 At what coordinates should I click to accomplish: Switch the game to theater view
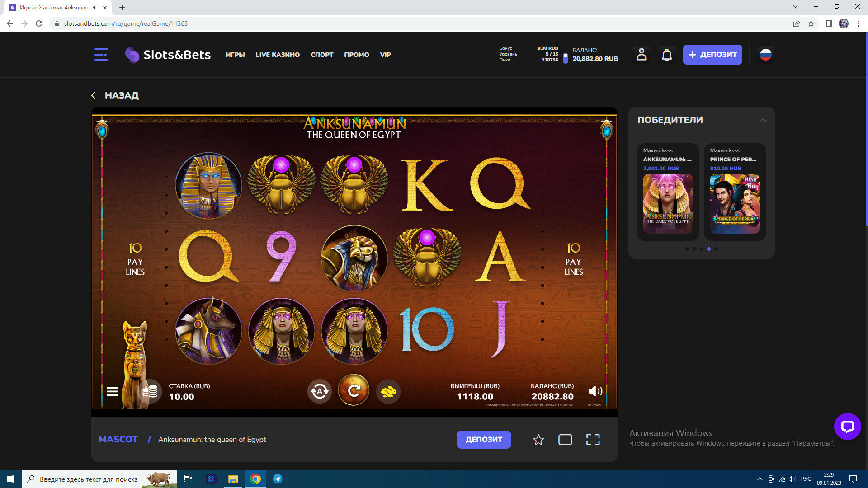click(565, 440)
